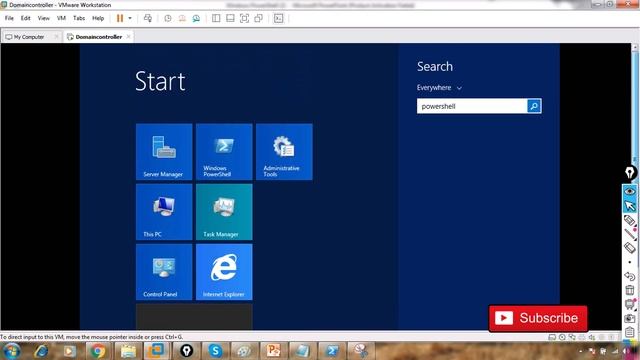Open the Control Panel tile

click(x=164, y=272)
